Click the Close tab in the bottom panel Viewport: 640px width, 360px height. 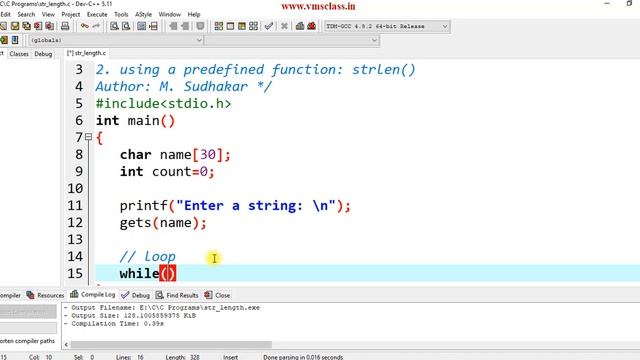(x=218, y=295)
